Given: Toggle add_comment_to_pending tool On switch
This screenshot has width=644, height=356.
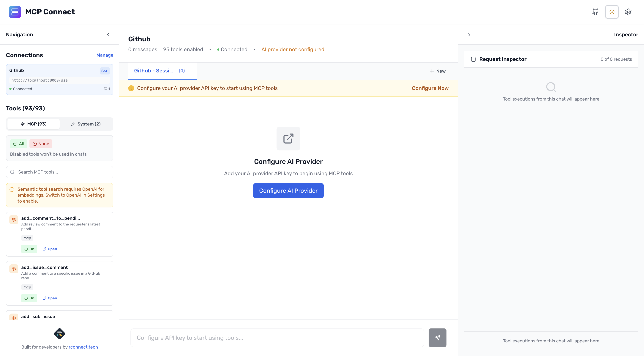Looking at the screenshot, I should click(x=29, y=249).
